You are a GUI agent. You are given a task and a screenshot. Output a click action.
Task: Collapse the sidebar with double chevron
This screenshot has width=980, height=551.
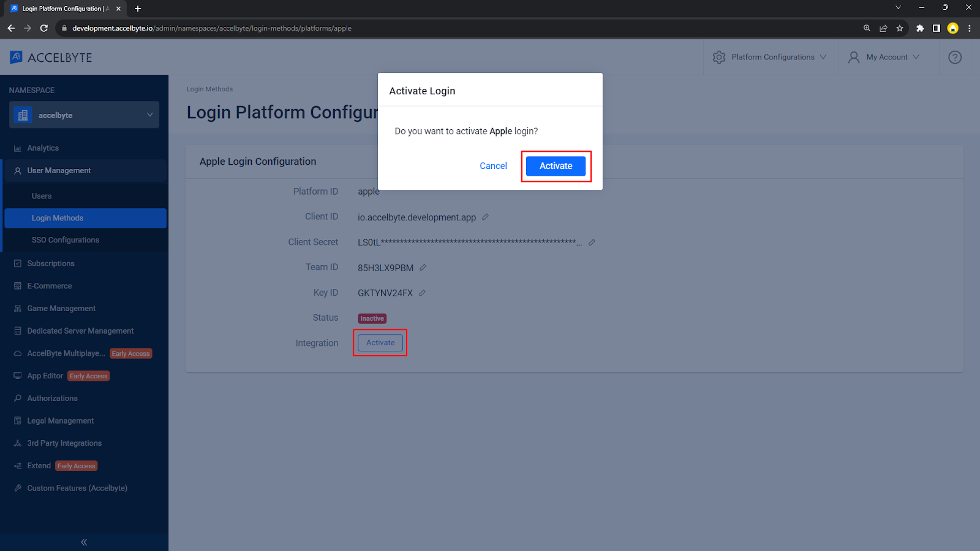(x=84, y=542)
